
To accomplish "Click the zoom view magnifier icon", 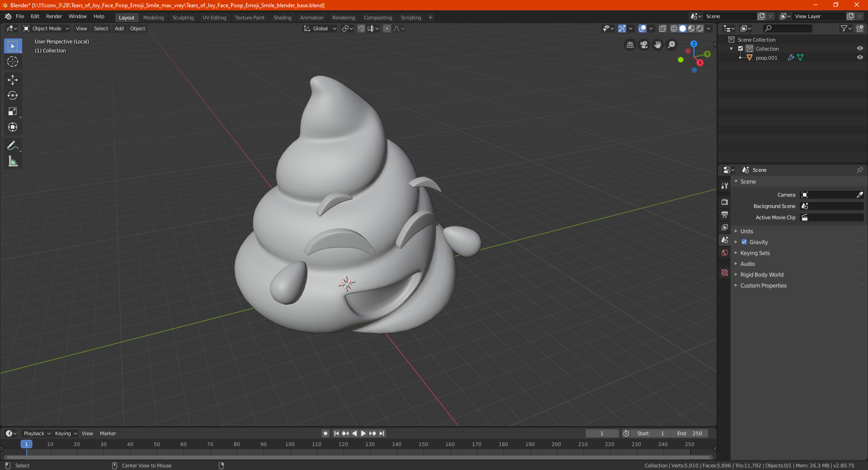I will (x=672, y=45).
